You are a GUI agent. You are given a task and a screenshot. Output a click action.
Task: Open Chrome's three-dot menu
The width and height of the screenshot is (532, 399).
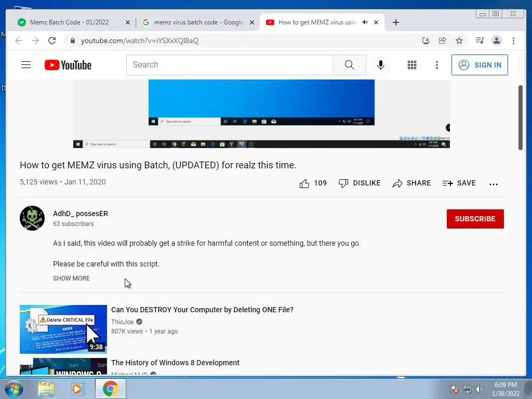click(513, 41)
